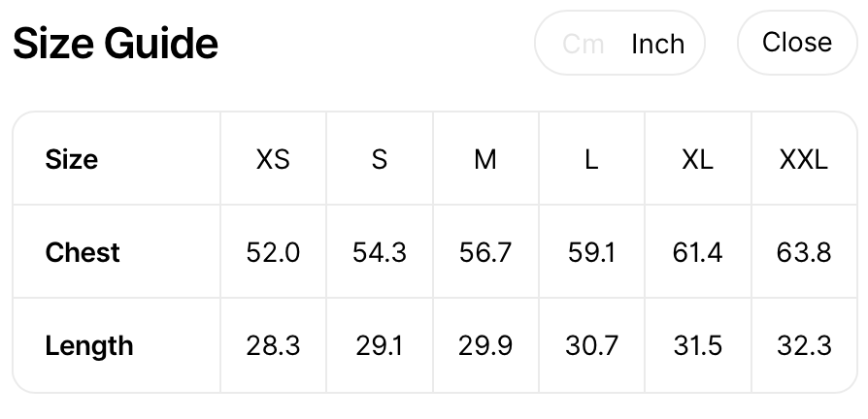Switch units to Cm
The width and height of the screenshot is (868, 419).
(x=583, y=44)
